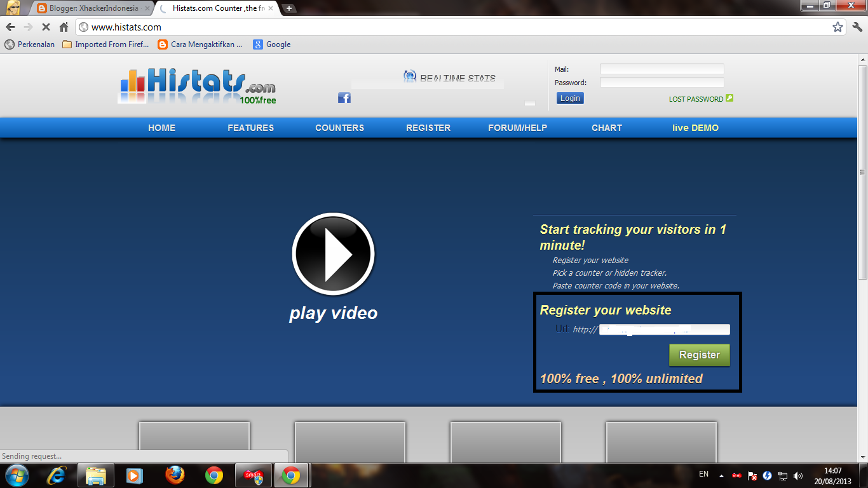Close the Blogger XhackerIndonesia tab
868x488 pixels.
[x=147, y=8]
